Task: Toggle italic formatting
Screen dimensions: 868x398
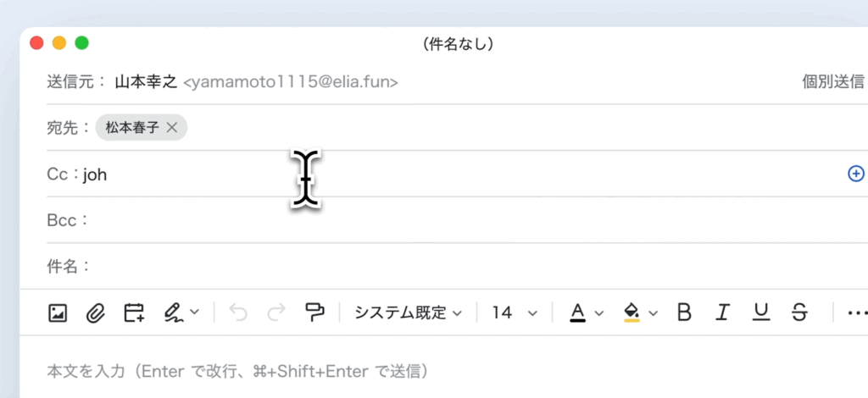Action: (x=722, y=312)
